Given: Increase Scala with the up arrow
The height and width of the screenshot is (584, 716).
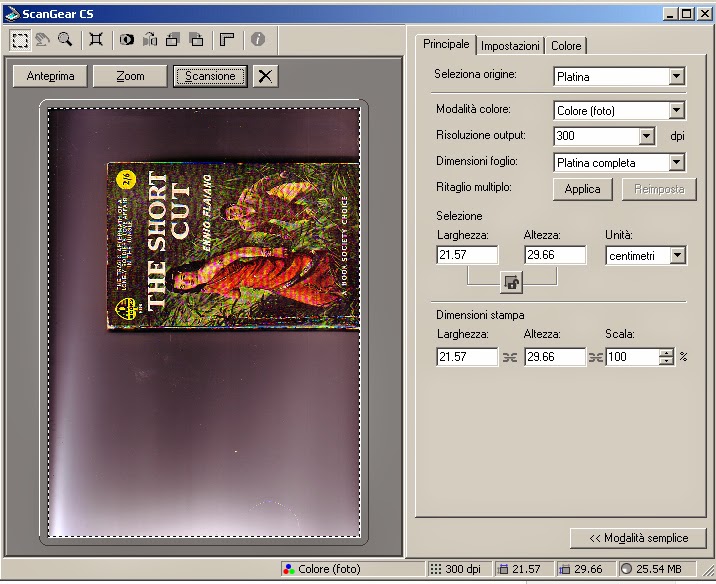Looking at the screenshot, I should pos(666,353).
